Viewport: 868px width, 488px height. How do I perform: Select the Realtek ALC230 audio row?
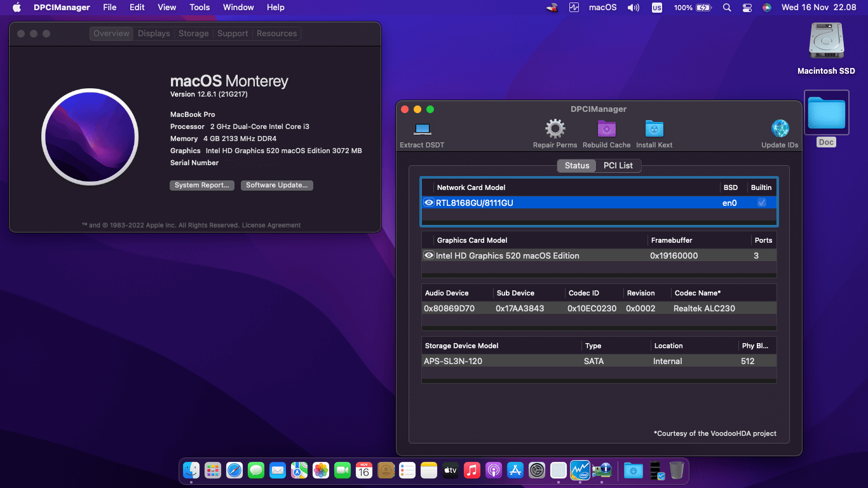point(599,308)
